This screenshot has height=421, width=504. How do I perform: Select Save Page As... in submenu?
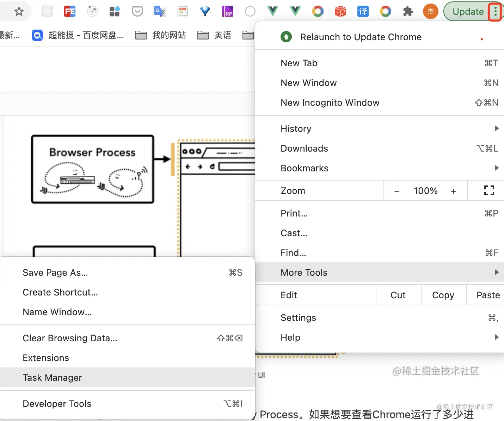[127, 273]
